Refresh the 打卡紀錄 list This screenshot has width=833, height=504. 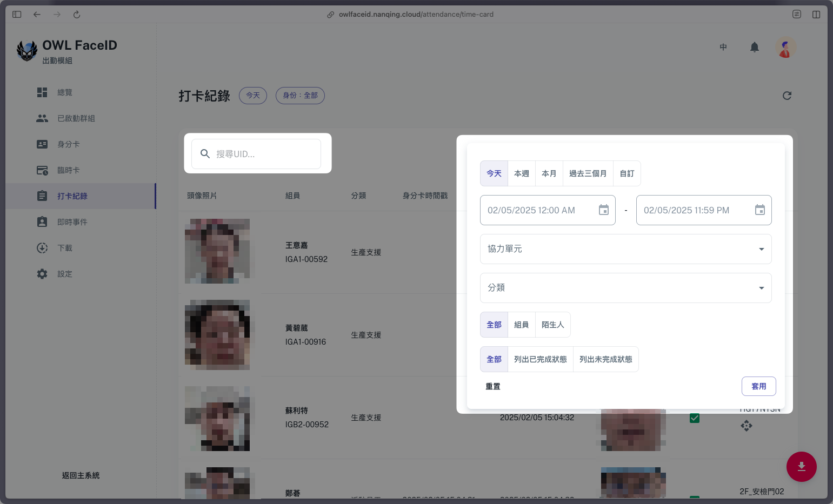click(x=787, y=96)
